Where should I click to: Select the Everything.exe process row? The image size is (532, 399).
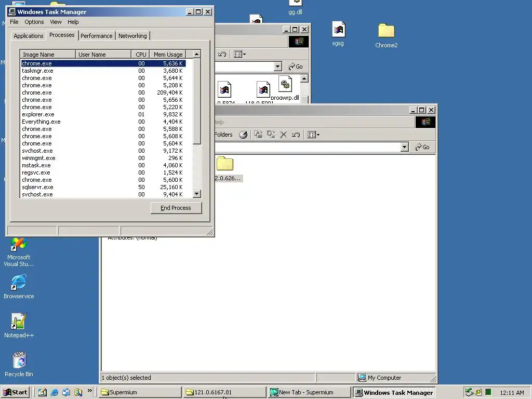coord(103,122)
